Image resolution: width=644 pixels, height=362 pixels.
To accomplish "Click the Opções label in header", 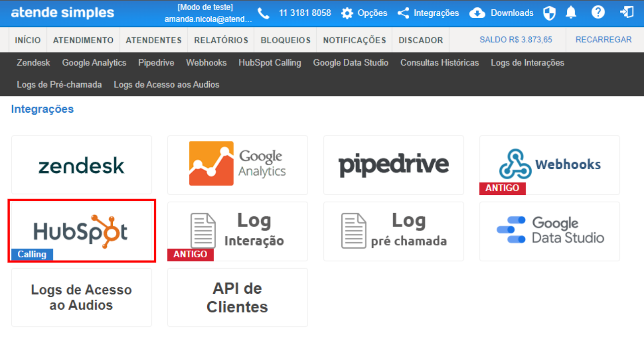I will (x=372, y=13).
